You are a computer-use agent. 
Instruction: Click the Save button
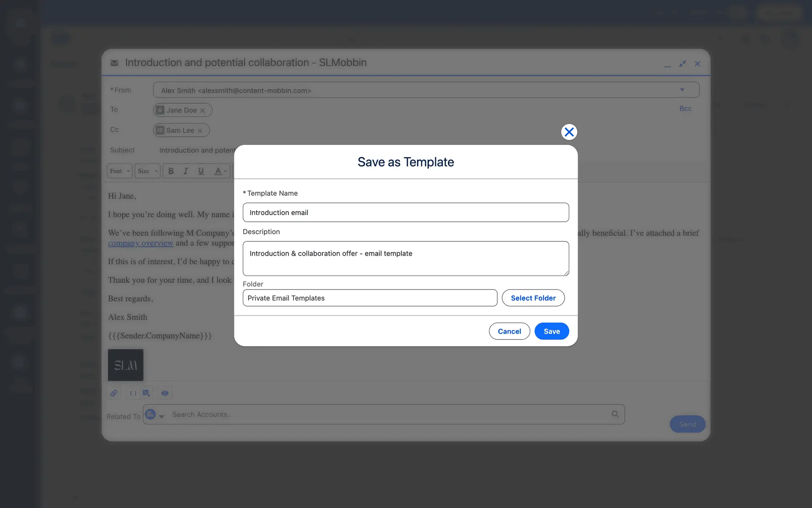(x=551, y=331)
